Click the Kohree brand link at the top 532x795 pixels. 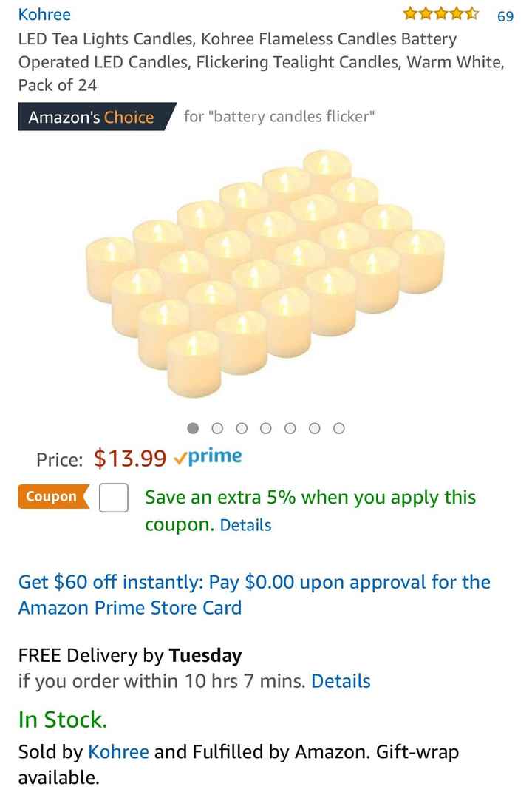[x=45, y=14]
